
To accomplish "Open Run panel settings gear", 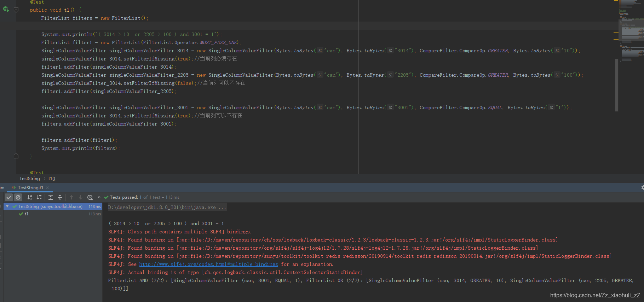I will (x=642, y=187).
